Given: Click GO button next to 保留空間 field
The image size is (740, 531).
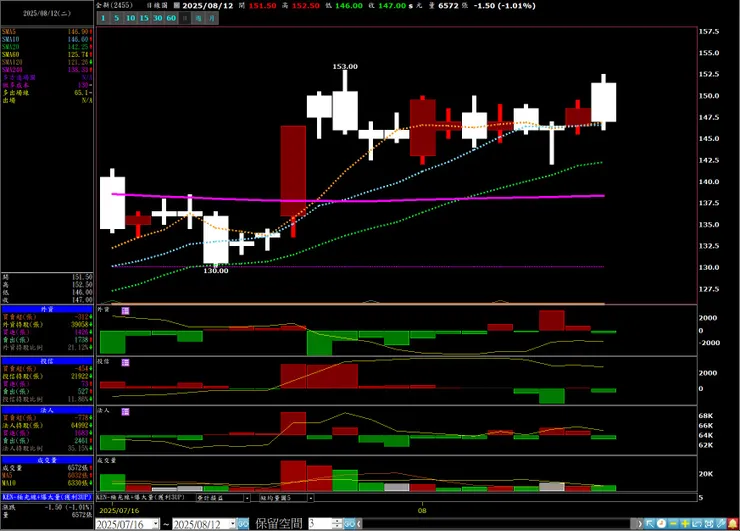Looking at the screenshot, I should coord(349,524).
